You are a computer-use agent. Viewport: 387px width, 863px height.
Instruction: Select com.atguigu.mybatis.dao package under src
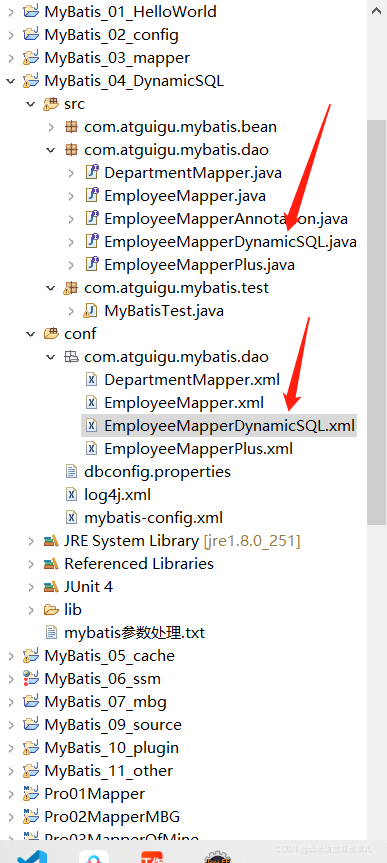pos(176,150)
